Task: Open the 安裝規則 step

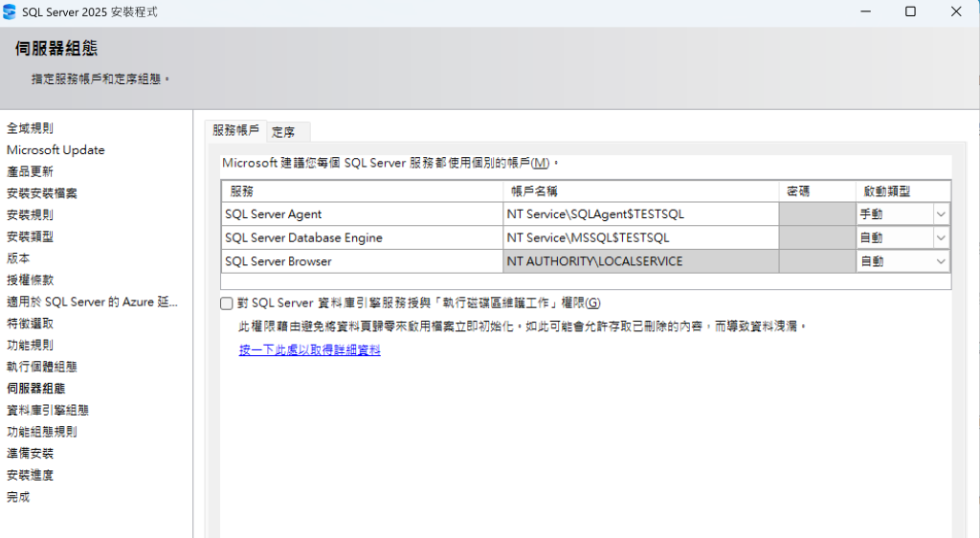Action: [x=30, y=215]
